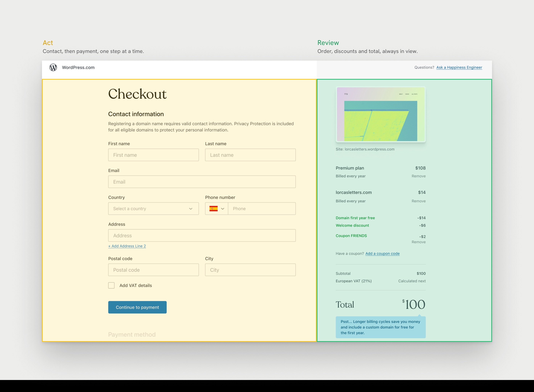Focus the Last name input field
Screen dimensions: 534x392
[x=250, y=155]
